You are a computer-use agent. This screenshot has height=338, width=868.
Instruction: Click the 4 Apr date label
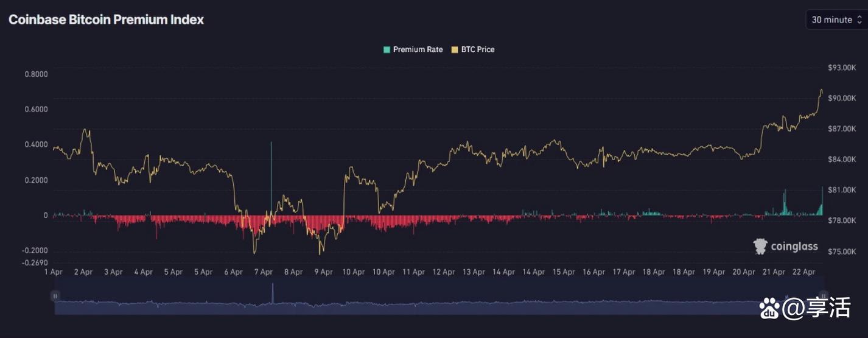point(143,272)
